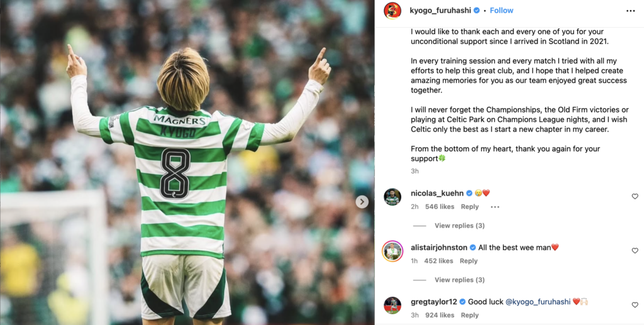
Task: Go to next photo with carousel arrow
Action: click(362, 202)
